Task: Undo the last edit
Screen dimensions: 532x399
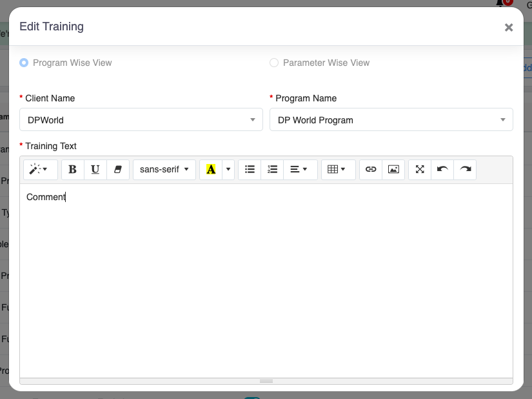Action: pos(442,169)
